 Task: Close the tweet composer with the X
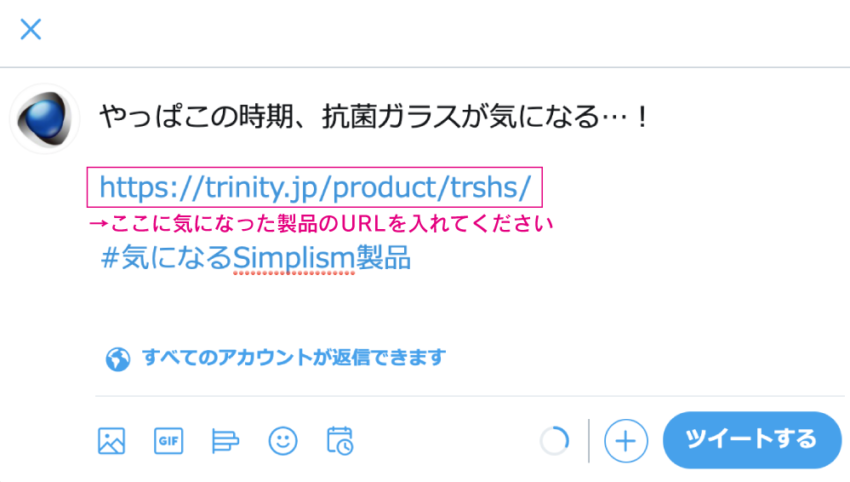(x=31, y=29)
